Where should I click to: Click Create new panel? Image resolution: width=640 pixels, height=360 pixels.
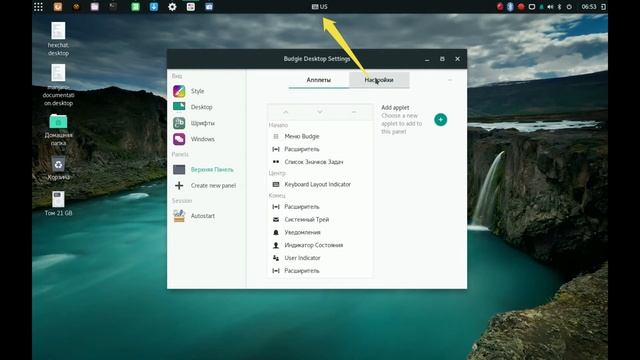click(x=207, y=185)
